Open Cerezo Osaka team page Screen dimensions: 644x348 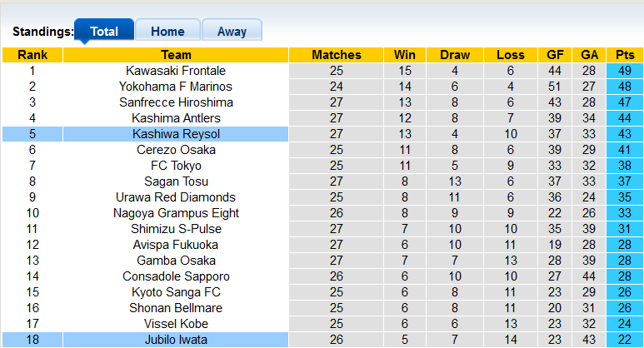point(176,150)
